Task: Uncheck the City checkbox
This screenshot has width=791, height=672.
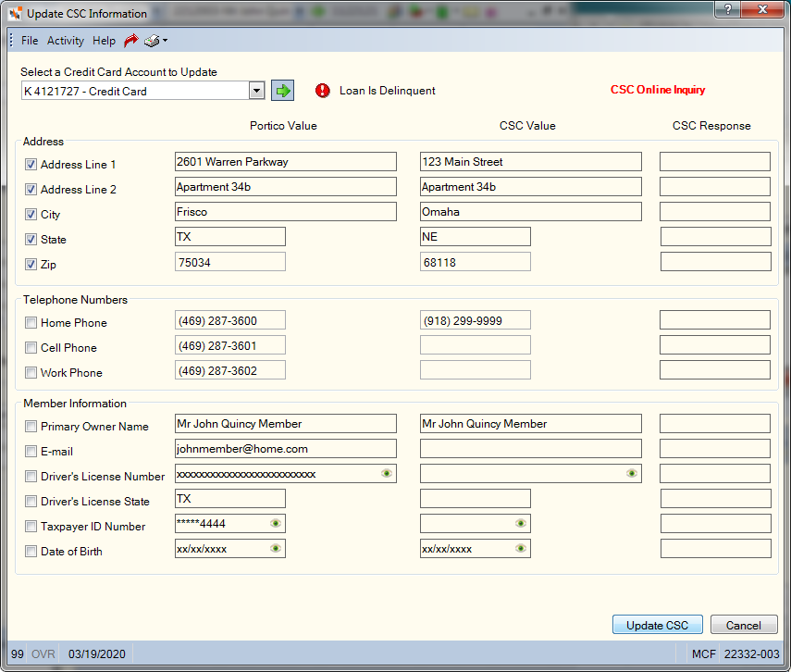Action: pyautogui.click(x=31, y=215)
